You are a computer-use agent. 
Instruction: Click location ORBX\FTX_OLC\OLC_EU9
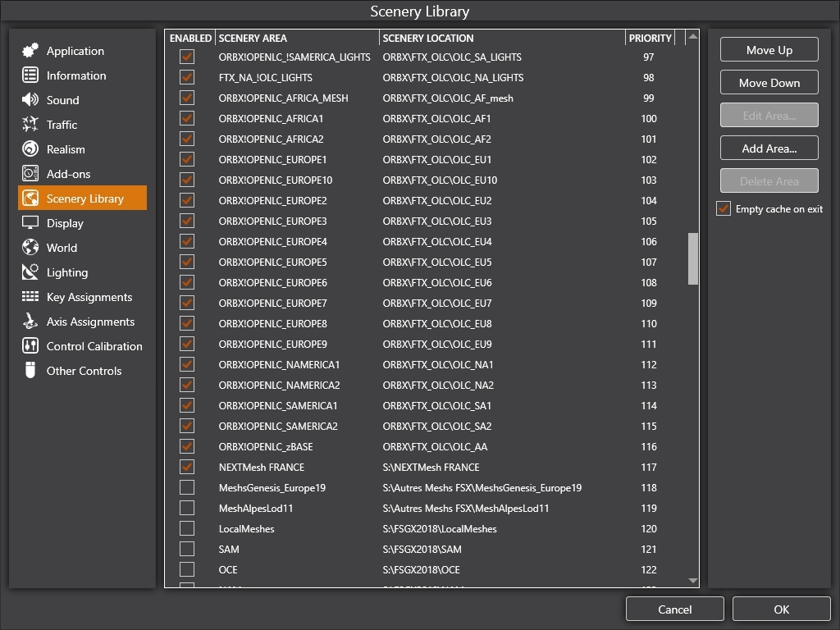[x=437, y=344]
